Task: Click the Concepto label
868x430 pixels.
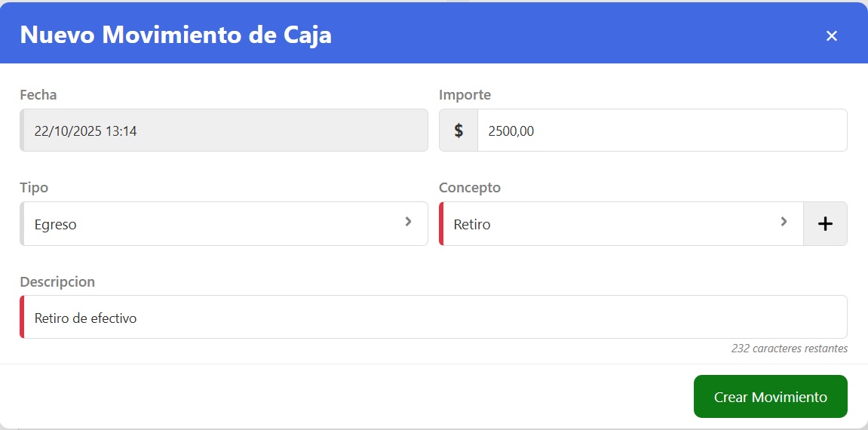Action: (x=469, y=188)
